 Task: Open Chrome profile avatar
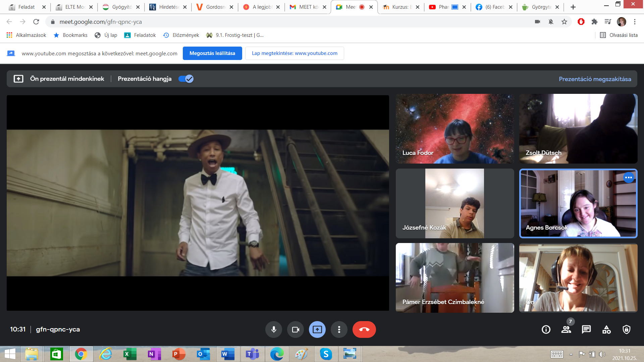[622, 22]
